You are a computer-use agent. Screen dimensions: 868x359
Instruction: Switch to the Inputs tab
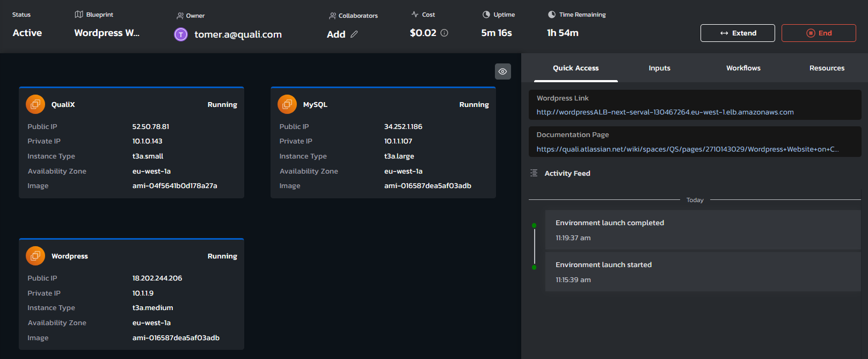click(x=659, y=68)
